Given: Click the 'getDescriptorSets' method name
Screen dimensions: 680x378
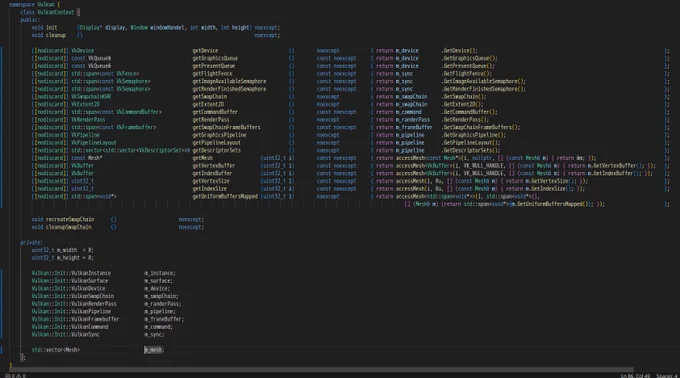Looking at the screenshot, I should pyautogui.click(x=216, y=150).
